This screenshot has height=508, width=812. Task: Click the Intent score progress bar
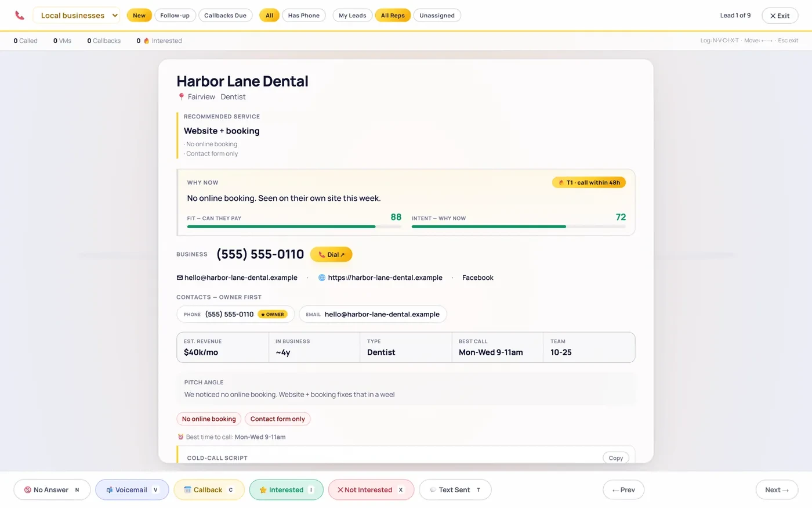(519, 226)
